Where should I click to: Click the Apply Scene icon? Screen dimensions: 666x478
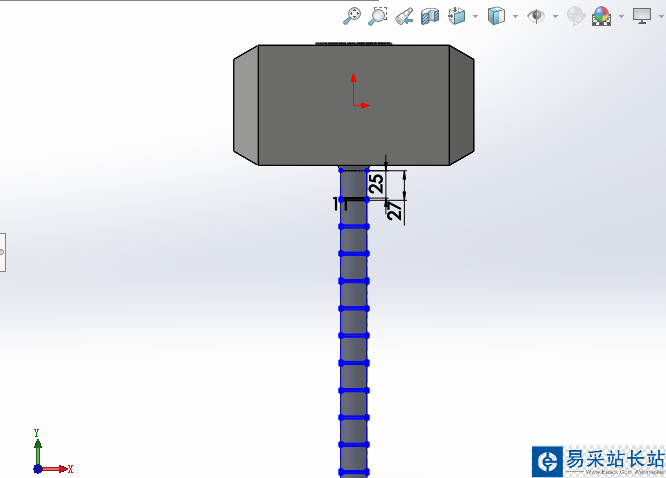pos(601,16)
